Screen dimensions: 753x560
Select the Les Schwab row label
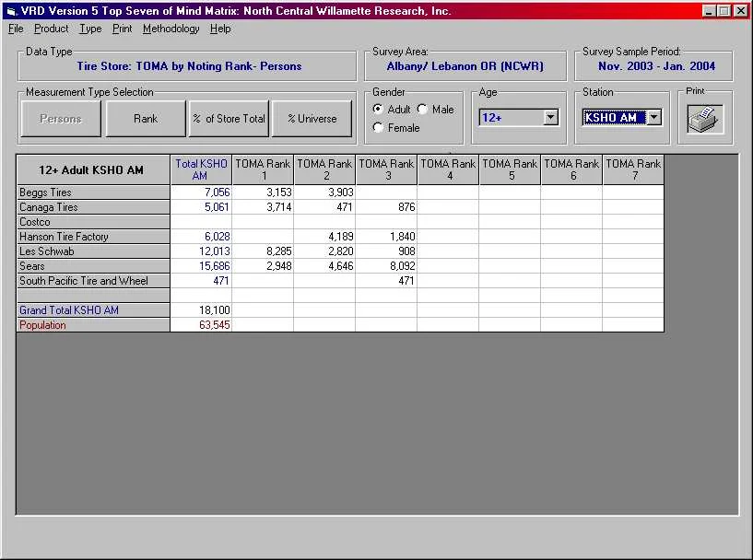pyautogui.click(x=93, y=251)
